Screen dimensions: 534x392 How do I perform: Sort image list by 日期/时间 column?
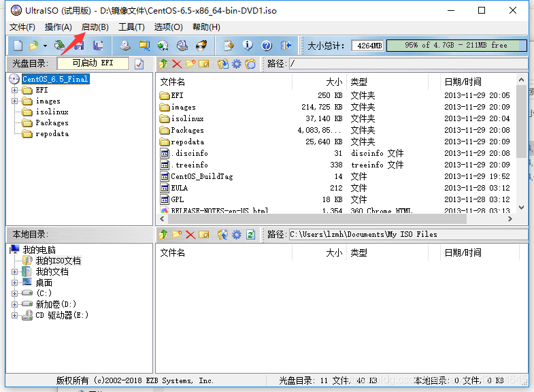pyautogui.click(x=478, y=82)
